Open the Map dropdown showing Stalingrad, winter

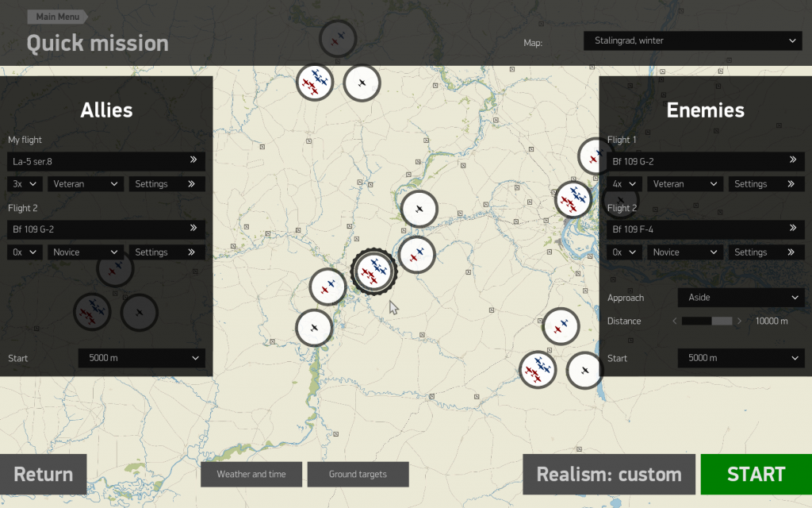692,41
